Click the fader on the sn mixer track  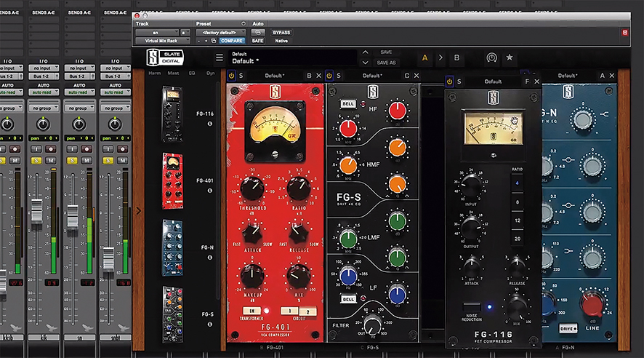73,217
